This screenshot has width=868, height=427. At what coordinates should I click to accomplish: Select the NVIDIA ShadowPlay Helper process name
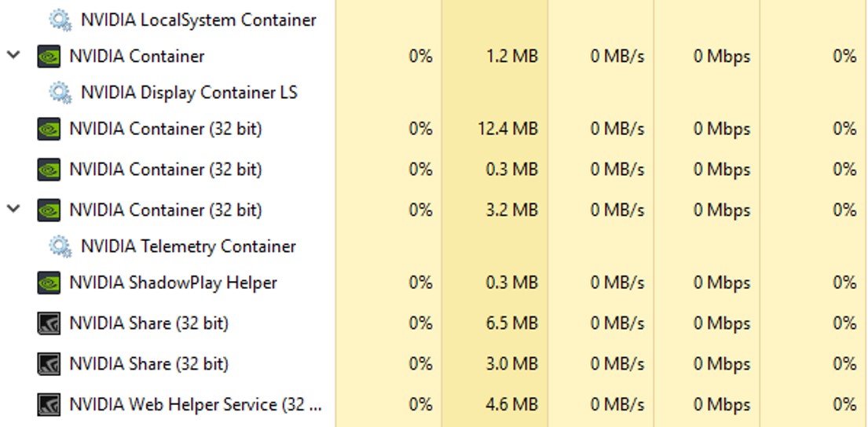pyautogui.click(x=173, y=283)
